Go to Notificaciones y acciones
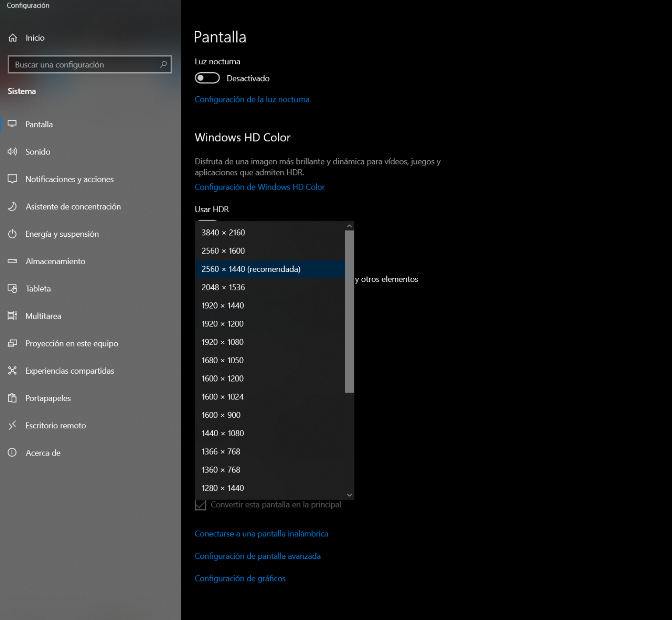 (x=91, y=179)
